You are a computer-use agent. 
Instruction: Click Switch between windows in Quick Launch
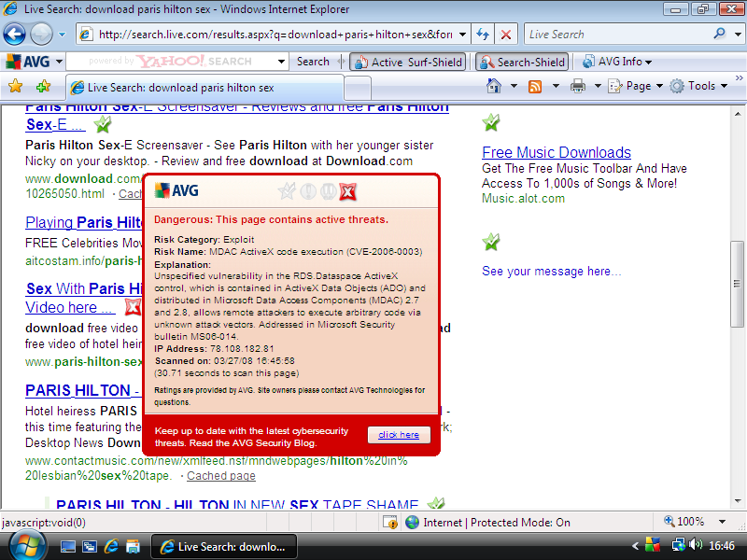[x=89, y=547]
